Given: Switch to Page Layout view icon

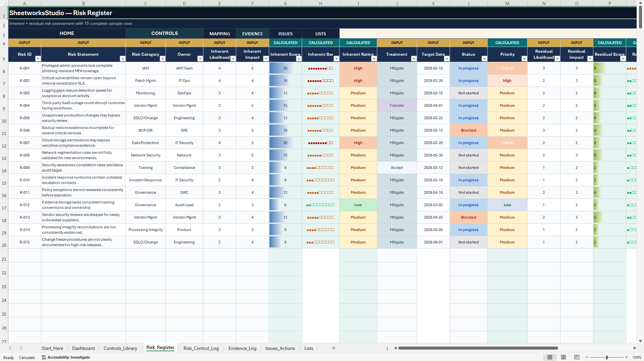Looking at the screenshot, I should pos(563,357).
